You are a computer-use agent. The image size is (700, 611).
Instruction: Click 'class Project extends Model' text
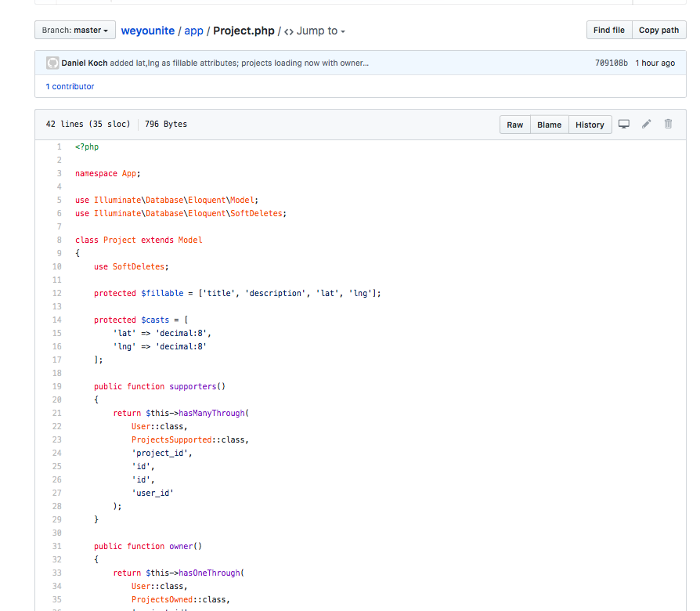139,240
